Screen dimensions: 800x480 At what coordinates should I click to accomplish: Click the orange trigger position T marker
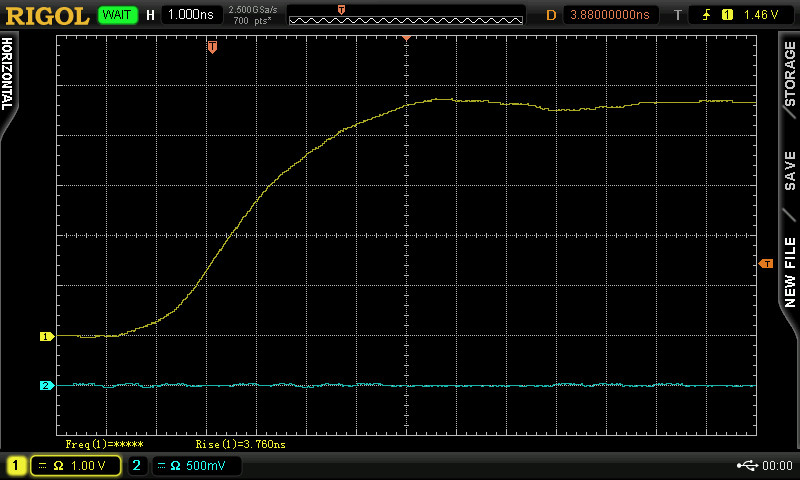point(212,47)
